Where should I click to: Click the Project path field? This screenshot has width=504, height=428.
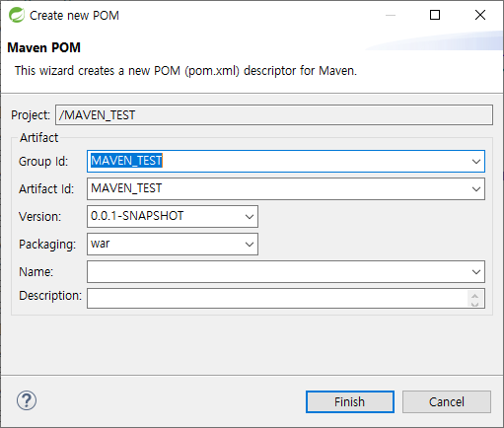tap(274, 115)
